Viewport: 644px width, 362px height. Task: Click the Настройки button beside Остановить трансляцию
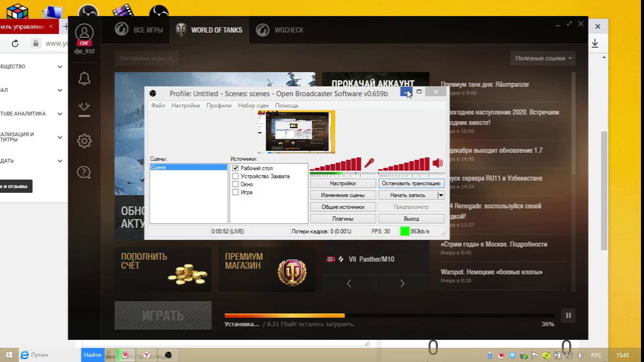[343, 184]
